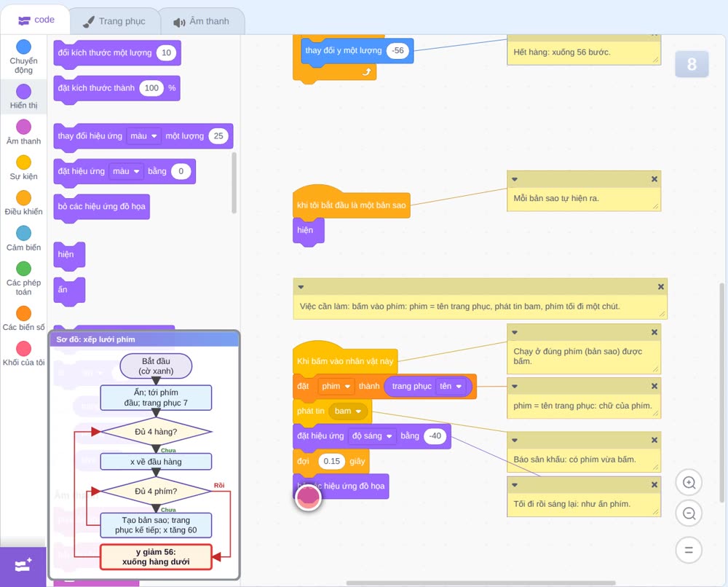Collapse the 'Báo sân khấu' comment
Screen dimensions: 728x587
tap(515, 440)
